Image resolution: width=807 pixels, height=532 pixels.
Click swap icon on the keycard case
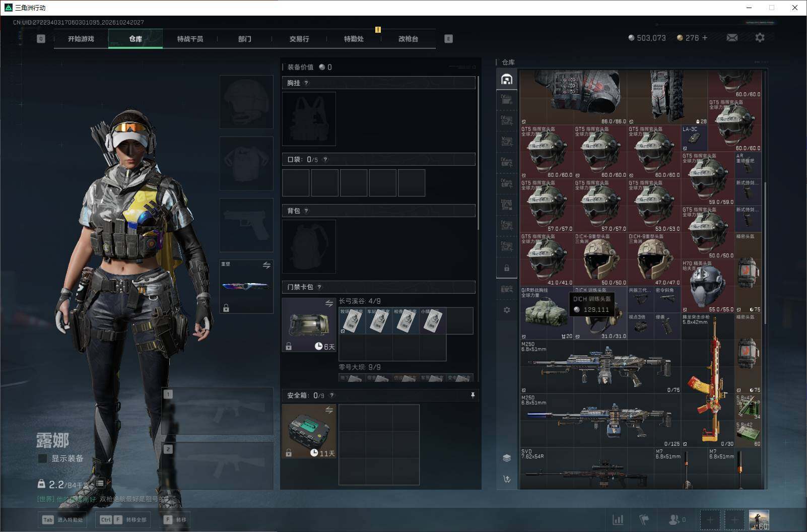(x=329, y=303)
